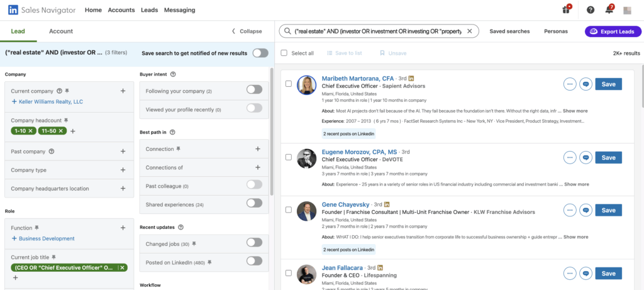This screenshot has height=290, width=644.
Task: Expand the Current company filter
Action: pos(123,91)
